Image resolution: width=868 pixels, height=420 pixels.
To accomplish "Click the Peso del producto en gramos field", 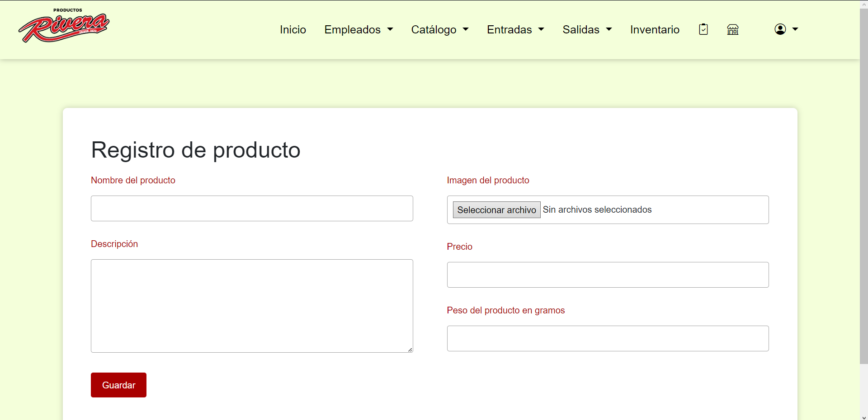I will pos(608,338).
